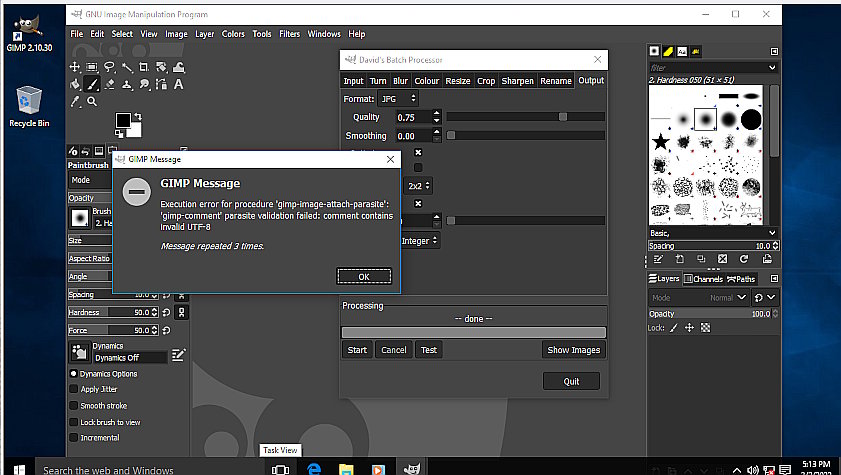
Task: Open the 2x2 subsampling dropdown
Action: point(418,186)
